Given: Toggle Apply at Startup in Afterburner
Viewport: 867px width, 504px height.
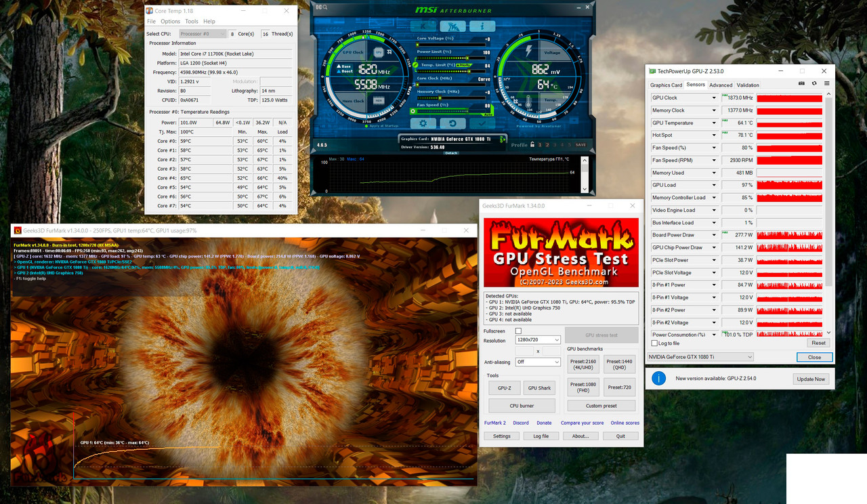Looking at the screenshot, I should click(x=381, y=126).
